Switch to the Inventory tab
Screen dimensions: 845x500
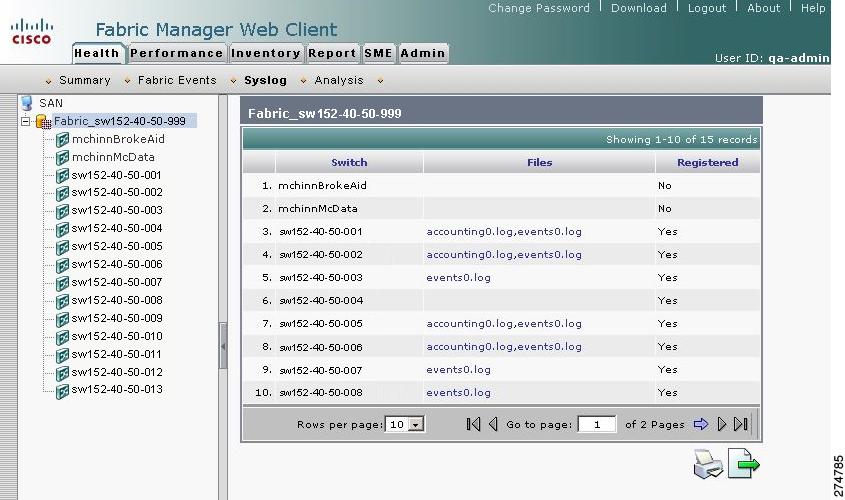pyautogui.click(x=266, y=53)
